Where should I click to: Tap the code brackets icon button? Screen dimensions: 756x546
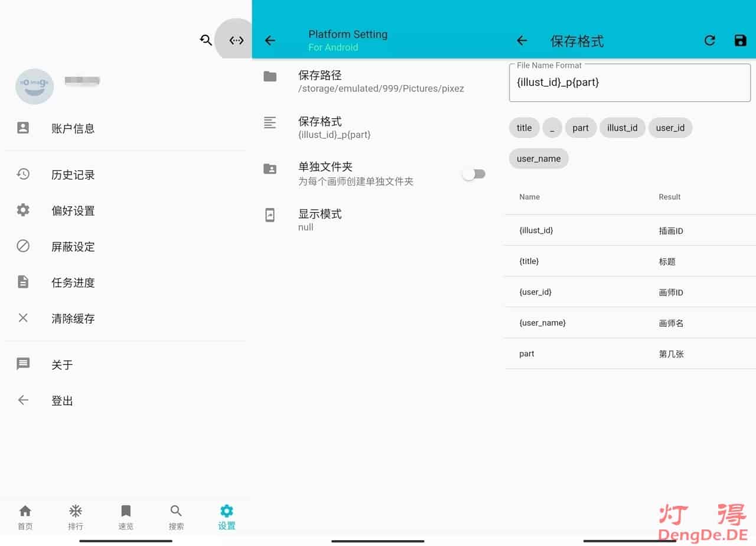[236, 40]
